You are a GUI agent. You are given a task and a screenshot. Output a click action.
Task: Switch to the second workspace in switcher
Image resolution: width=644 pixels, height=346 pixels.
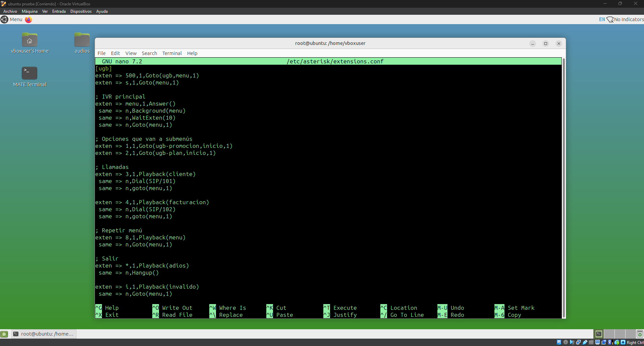pyautogui.click(x=609, y=334)
